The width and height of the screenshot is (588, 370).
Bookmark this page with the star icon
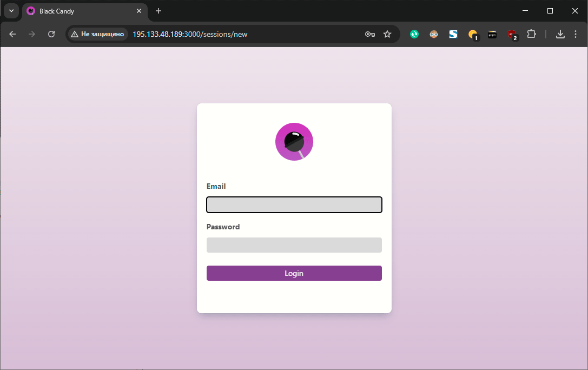tap(387, 34)
